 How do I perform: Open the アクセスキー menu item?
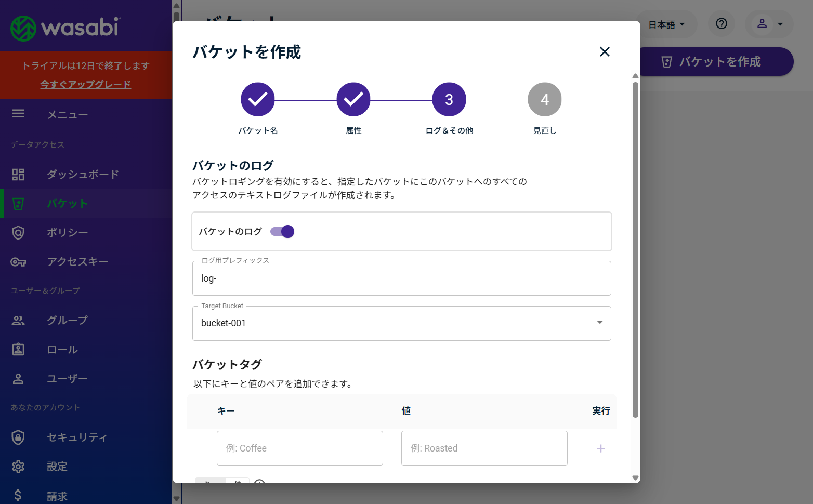pyautogui.click(x=86, y=262)
